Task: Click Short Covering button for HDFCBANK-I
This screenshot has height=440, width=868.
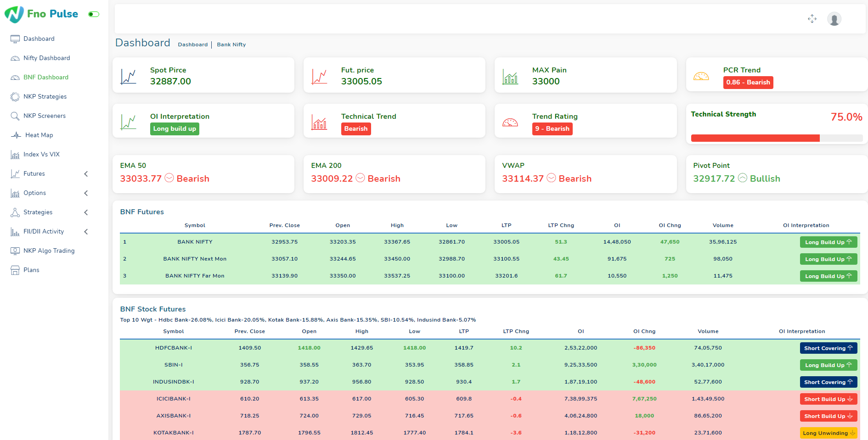Action: point(829,348)
